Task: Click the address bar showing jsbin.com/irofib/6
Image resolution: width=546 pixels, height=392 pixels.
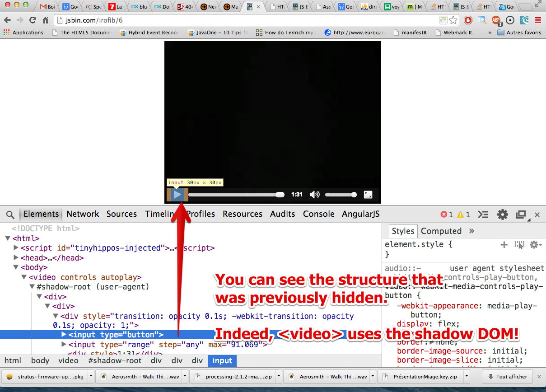Action: tap(135, 20)
